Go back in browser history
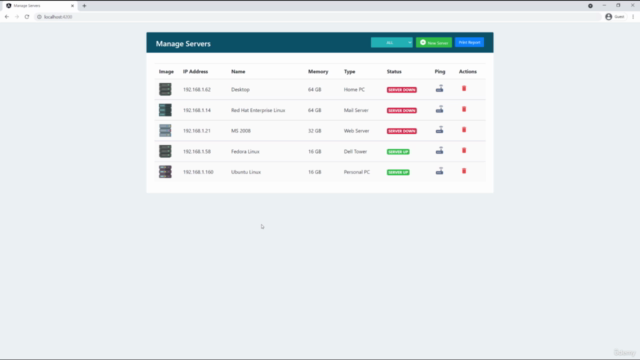Screen dimensions: 640x360 pyautogui.click(x=7, y=17)
